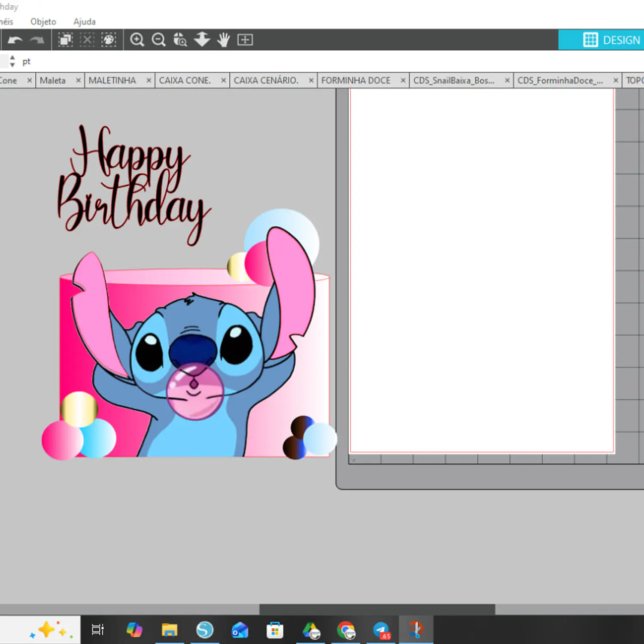
Task: Launch Copilot from the taskbar
Action: coord(134,630)
